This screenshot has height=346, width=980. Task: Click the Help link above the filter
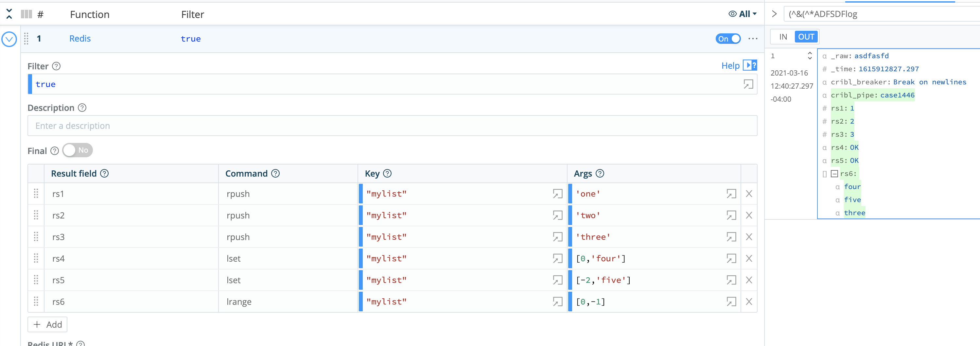pyautogui.click(x=730, y=65)
